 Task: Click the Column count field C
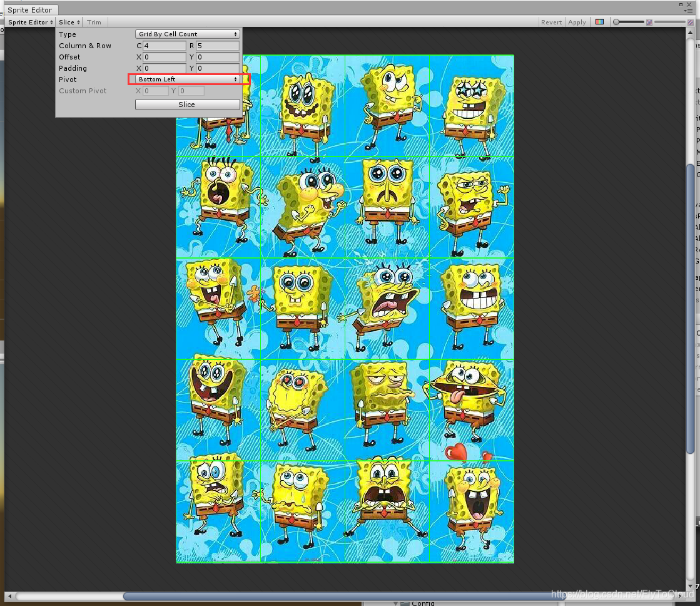(x=165, y=46)
